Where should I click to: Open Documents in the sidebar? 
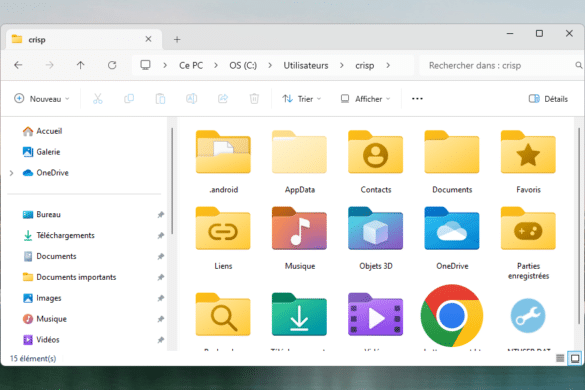pyautogui.click(x=49, y=256)
